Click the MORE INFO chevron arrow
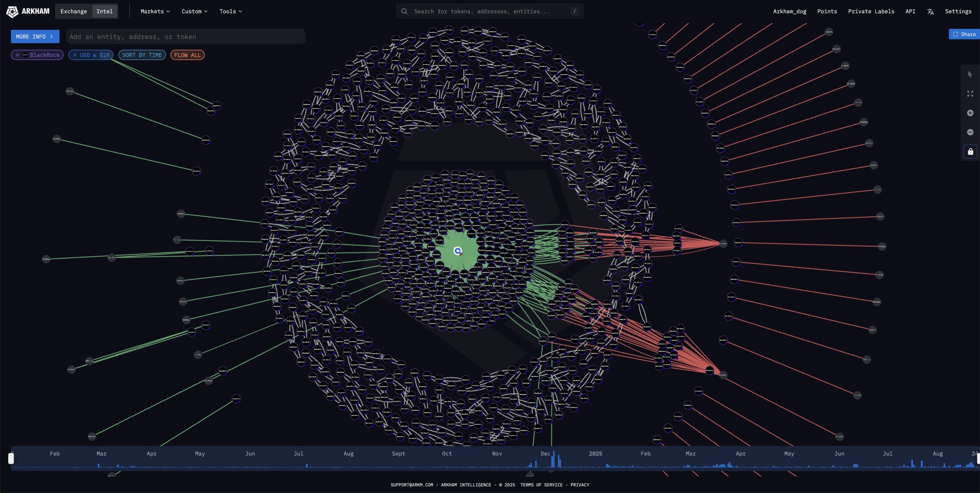The width and height of the screenshot is (980, 493). coord(52,37)
